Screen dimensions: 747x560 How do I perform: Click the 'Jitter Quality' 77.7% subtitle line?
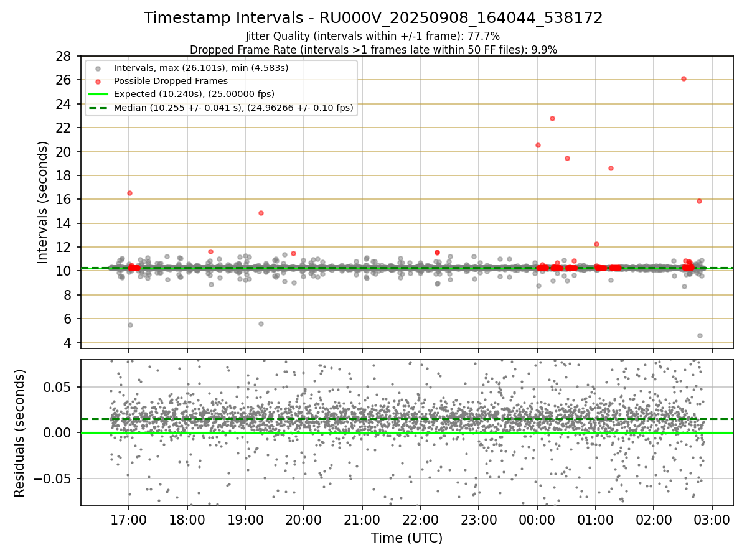[373, 36]
